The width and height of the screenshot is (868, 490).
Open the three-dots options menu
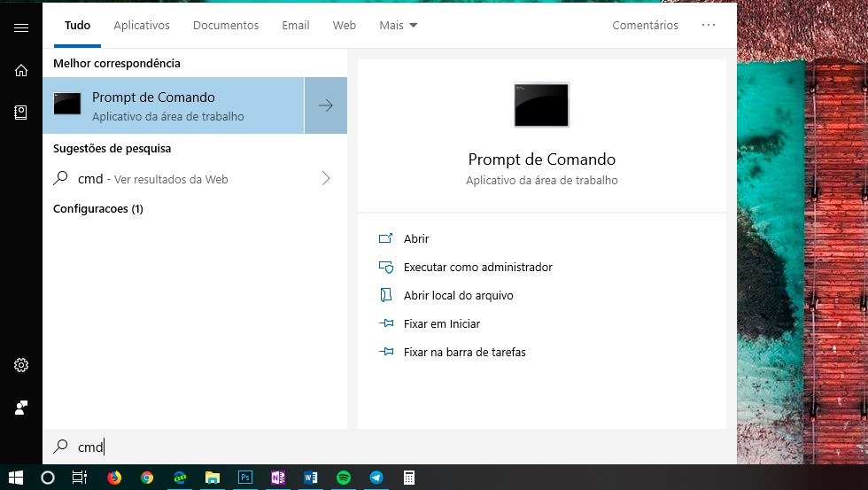(x=709, y=26)
